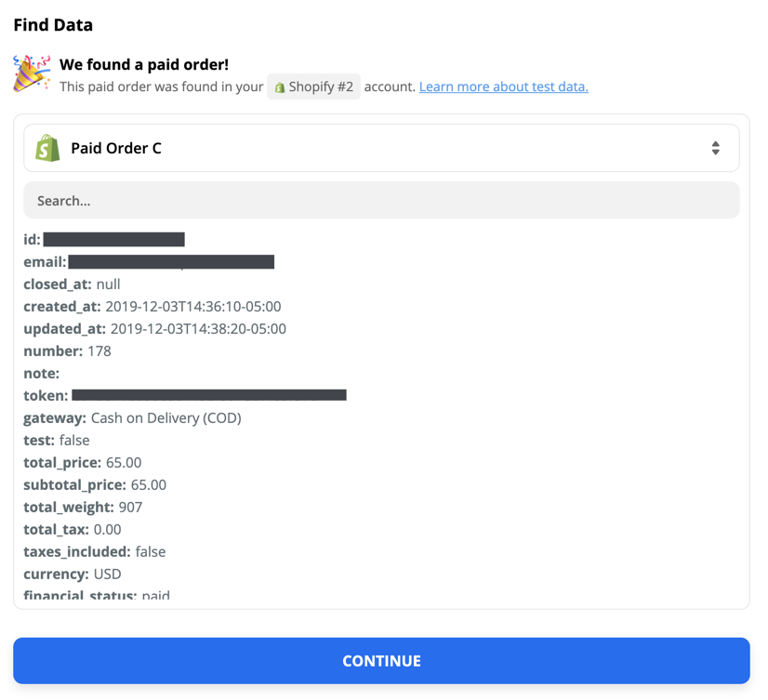The image size is (768, 700).
Task: Click the currency USD entry
Action: point(73,575)
